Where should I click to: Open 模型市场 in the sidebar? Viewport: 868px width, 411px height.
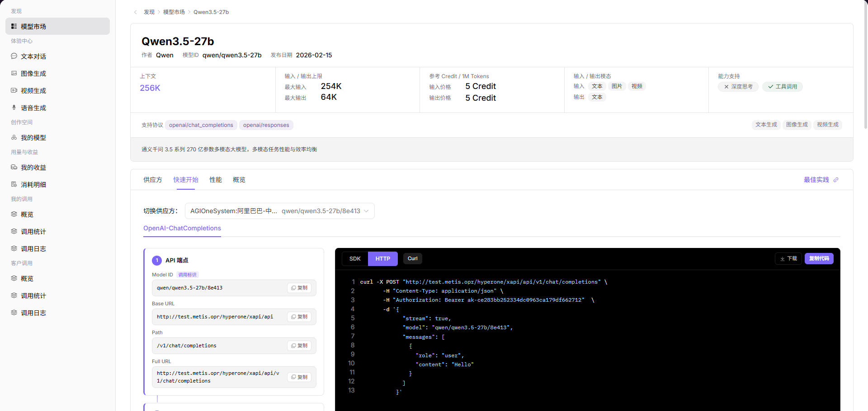pos(57,26)
